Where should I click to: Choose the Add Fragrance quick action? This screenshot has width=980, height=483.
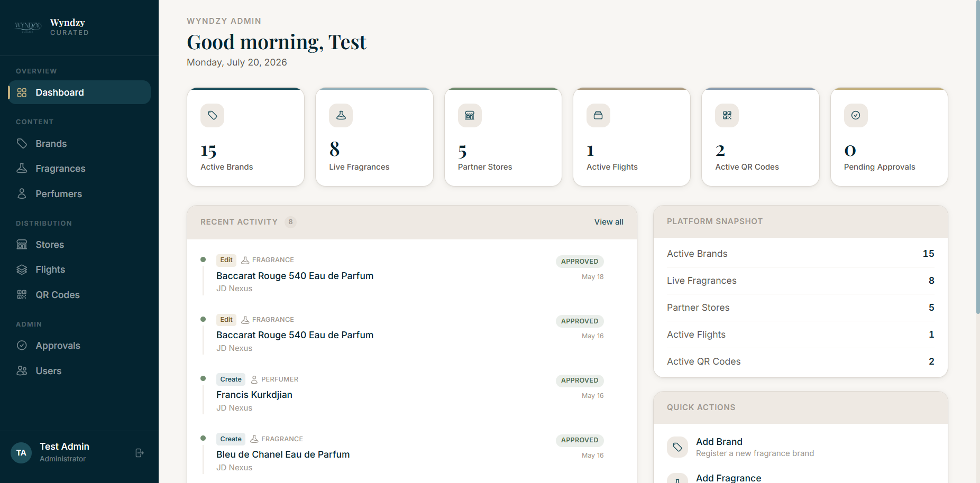coord(800,478)
